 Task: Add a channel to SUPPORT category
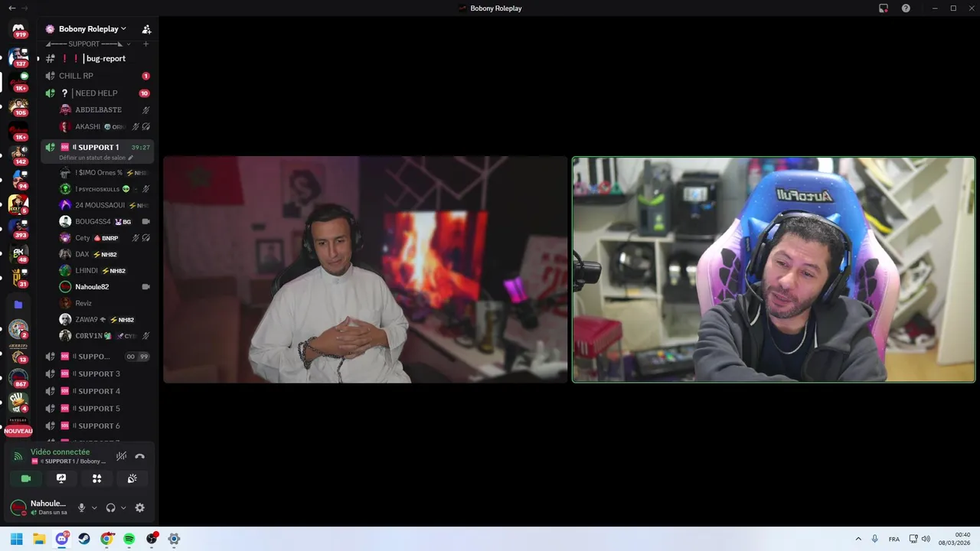146,44
